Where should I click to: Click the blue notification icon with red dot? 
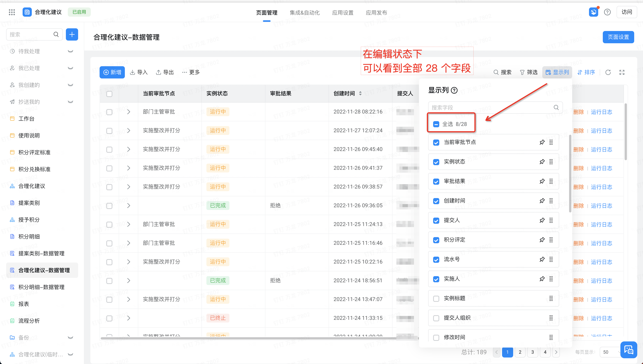[x=593, y=12]
